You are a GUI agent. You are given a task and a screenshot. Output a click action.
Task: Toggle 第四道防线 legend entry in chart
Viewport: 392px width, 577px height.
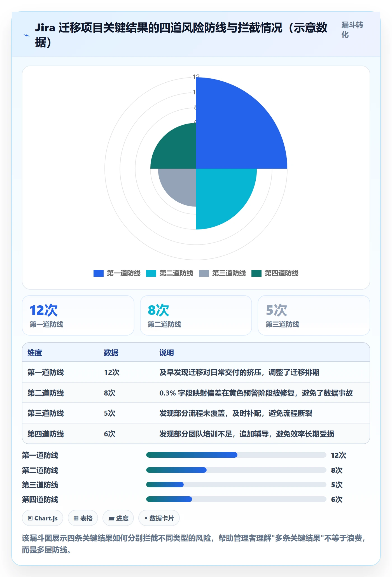point(275,273)
